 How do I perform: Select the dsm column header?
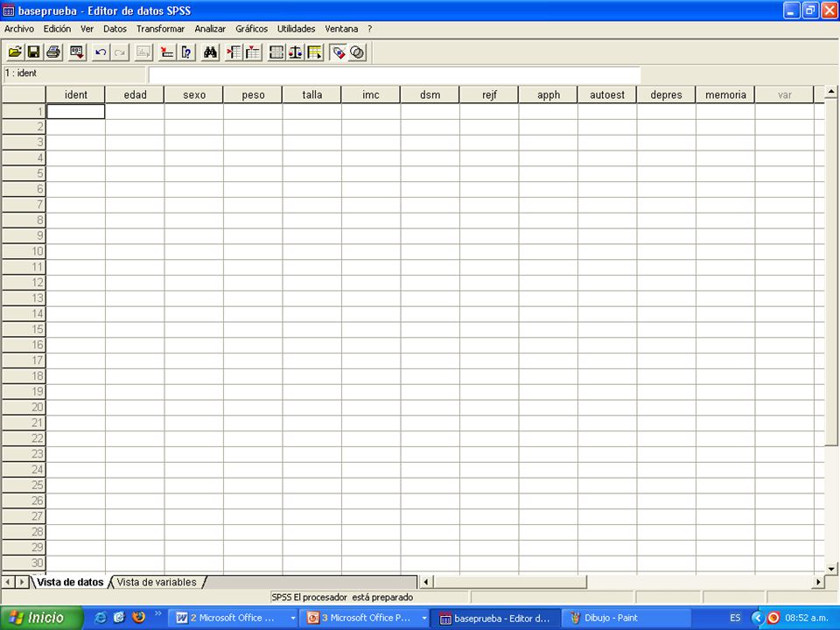click(430, 94)
